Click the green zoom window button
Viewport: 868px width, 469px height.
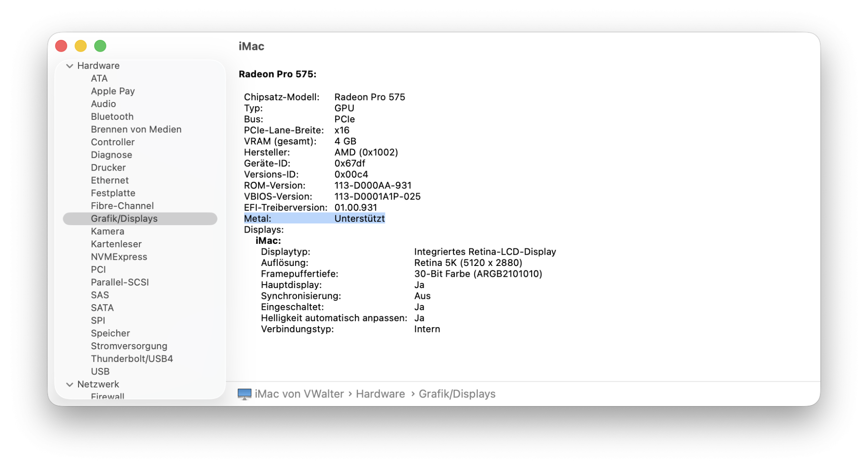100,46
